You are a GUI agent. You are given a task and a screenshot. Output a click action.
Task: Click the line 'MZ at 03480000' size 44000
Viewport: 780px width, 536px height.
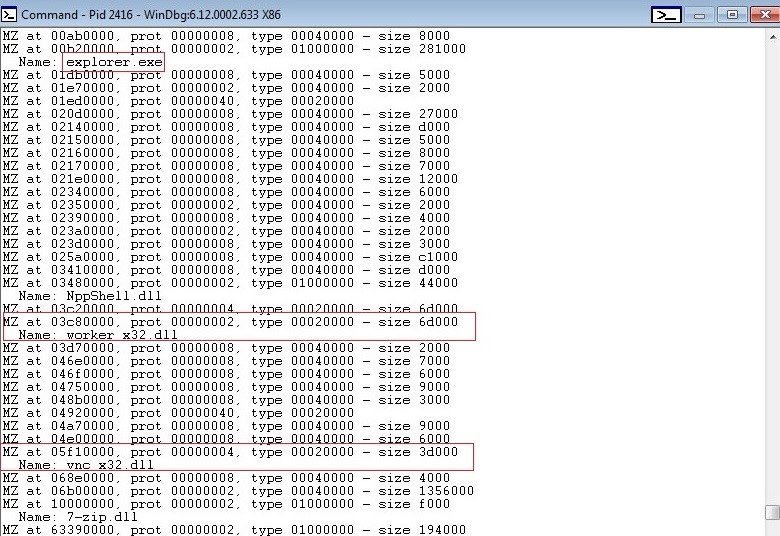(230, 283)
